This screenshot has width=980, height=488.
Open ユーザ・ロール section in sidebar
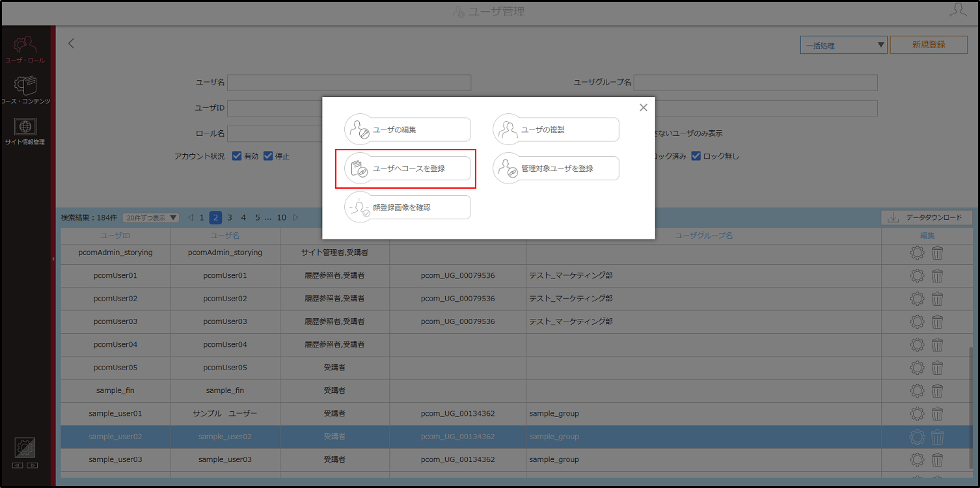coord(25,49)
